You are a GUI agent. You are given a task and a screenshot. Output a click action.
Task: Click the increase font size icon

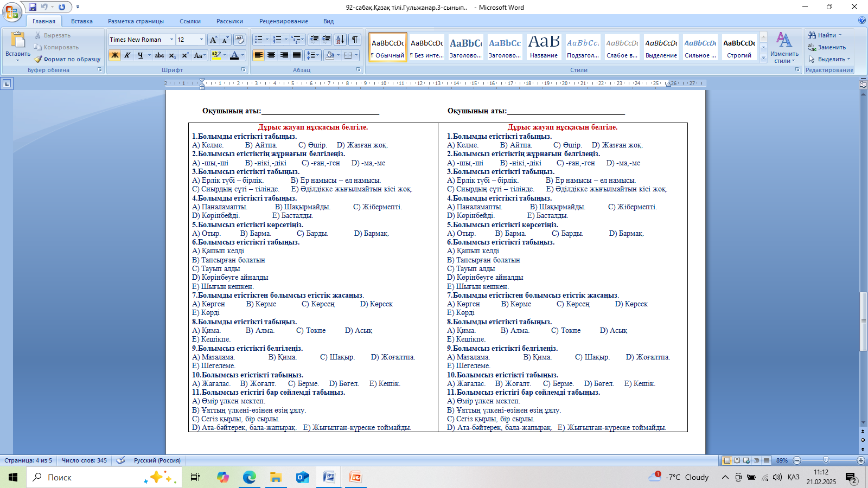213,40
